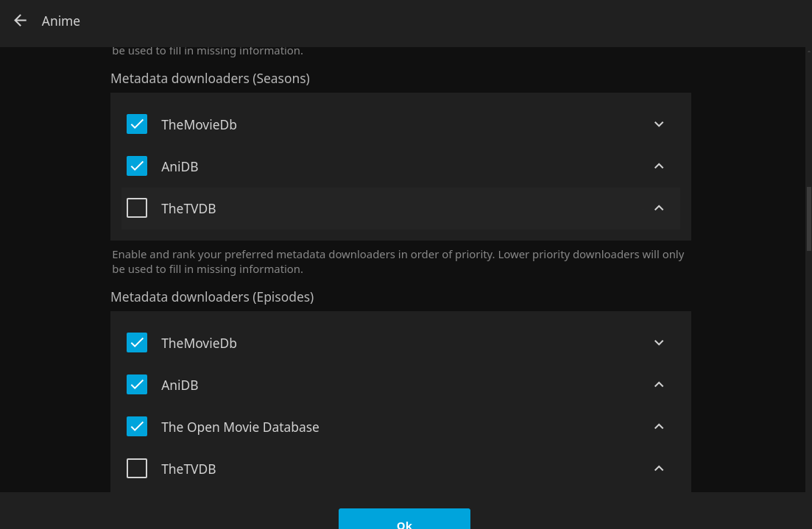Move TheTVDB up in Episodes downloaders
The width and height of the screenshot is (812, 529).
click(659, 469)
